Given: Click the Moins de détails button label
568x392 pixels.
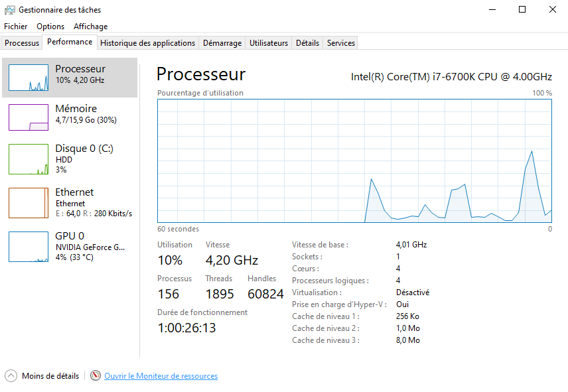Looking at the screenshot, I should 50,376.
